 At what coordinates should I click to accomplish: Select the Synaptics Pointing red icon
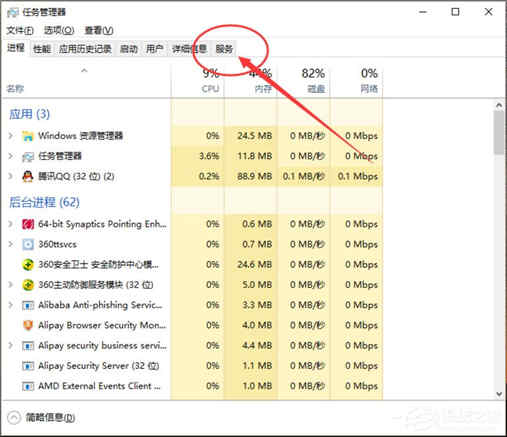pyautogui.click(x=28, y=224)
